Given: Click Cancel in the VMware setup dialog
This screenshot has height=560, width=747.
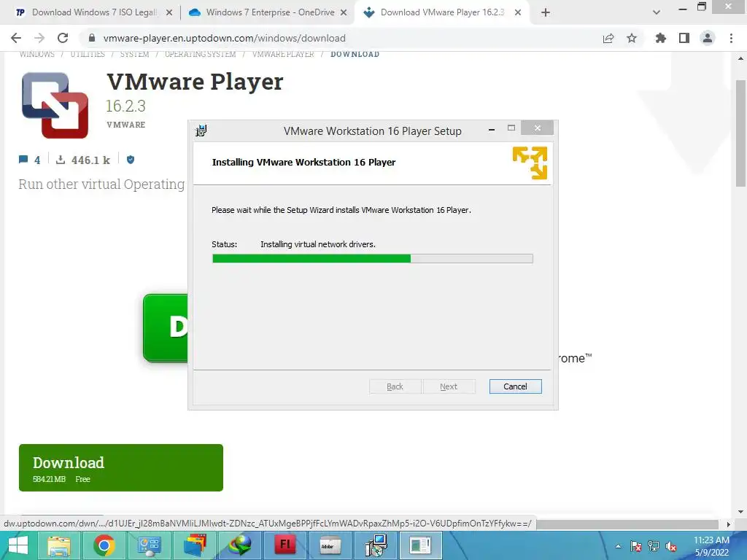Looking at the screenshot, I should pyautogui.click(x=515, y=386).
